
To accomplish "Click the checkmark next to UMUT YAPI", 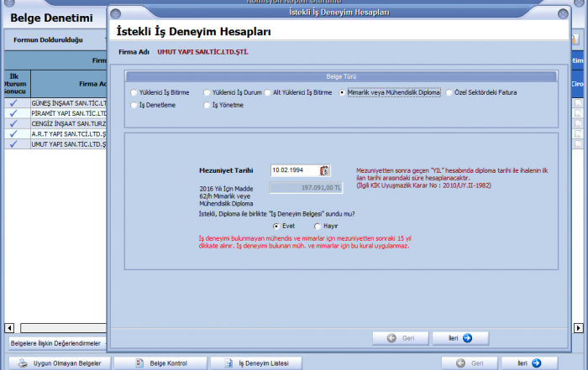I will click(13, 144).
